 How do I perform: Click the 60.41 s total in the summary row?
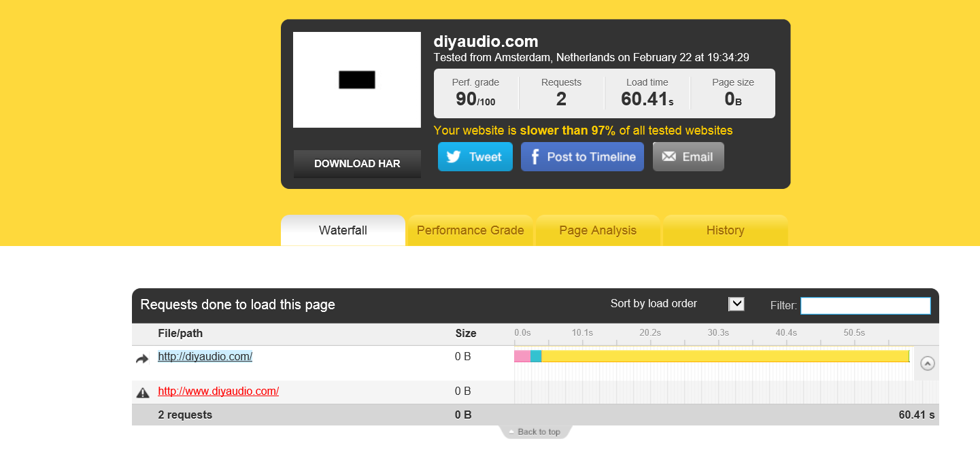click(x=916, y=415)
